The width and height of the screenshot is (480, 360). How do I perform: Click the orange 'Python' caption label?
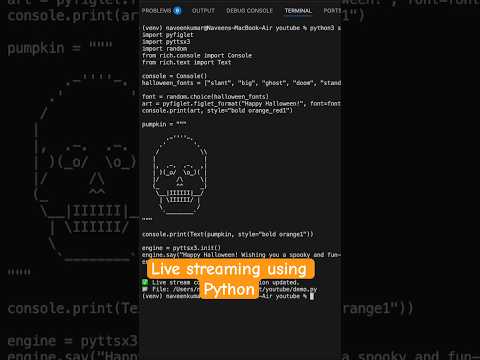[x=229, y=289]
